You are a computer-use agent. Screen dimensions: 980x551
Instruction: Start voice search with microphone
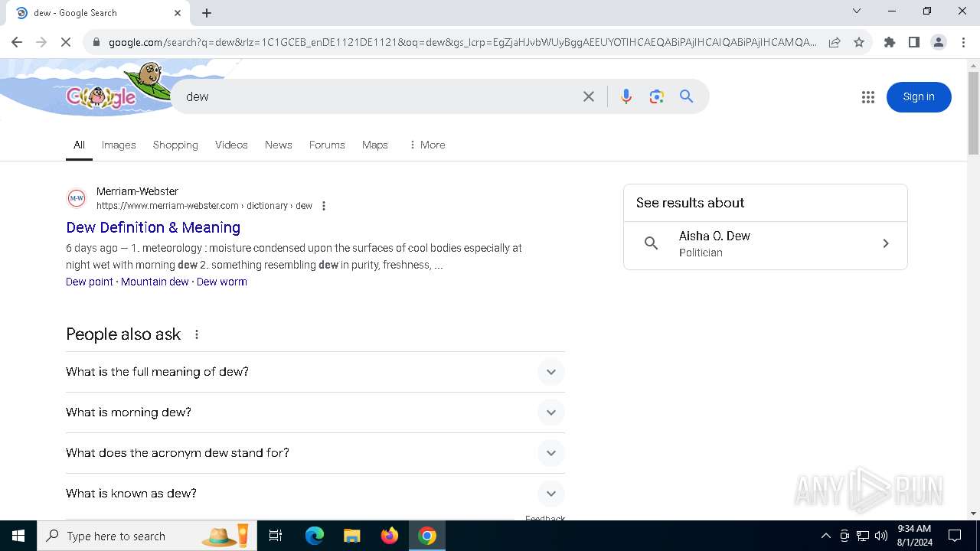(x=626, y=96)
